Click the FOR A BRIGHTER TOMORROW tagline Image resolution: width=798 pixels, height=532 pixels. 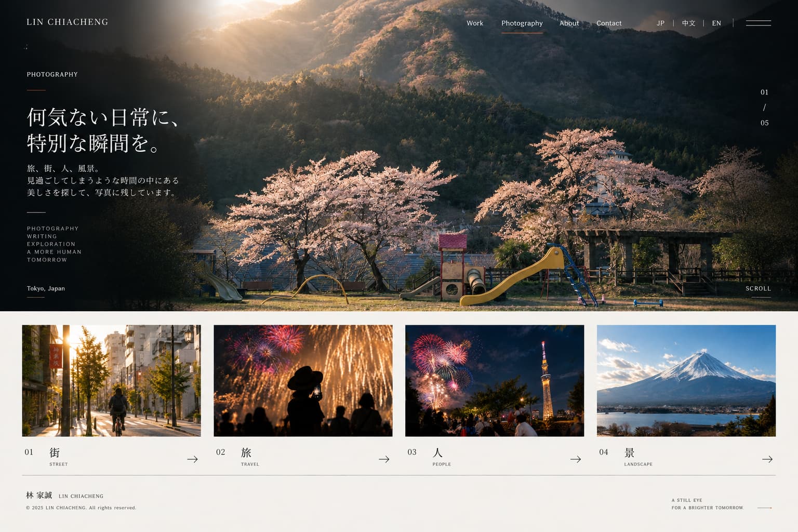[707, 508]
